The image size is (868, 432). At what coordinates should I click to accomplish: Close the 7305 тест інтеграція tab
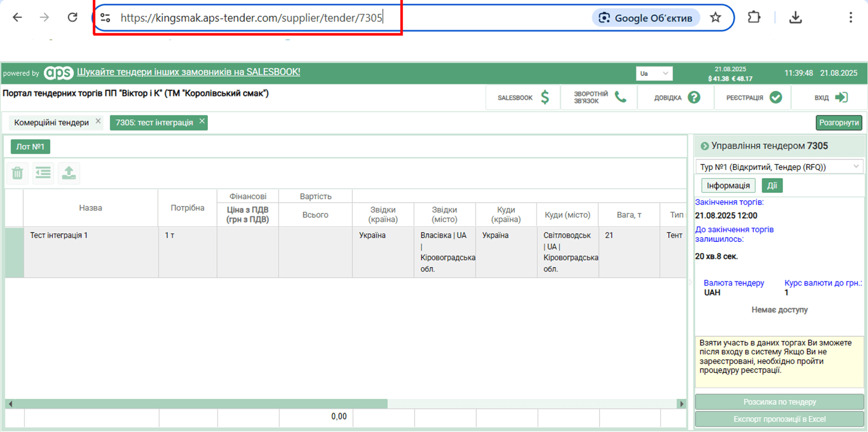coord(202,122)
